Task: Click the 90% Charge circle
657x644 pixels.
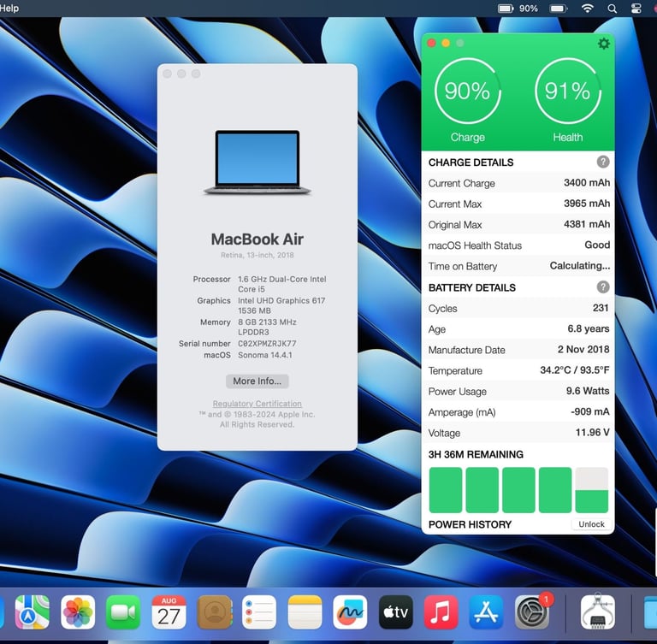Action: pyautogui.click(x=468, y=91)
